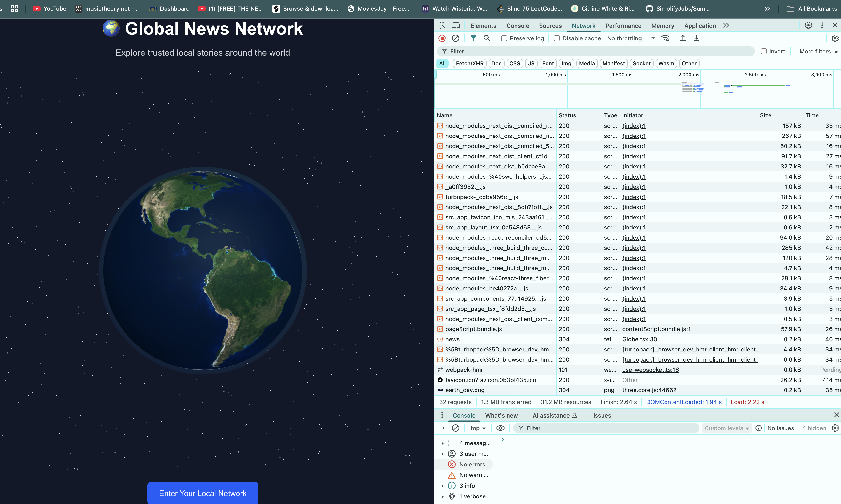
Task: Open the No throttling dropdown
Action: coord(631,38)
